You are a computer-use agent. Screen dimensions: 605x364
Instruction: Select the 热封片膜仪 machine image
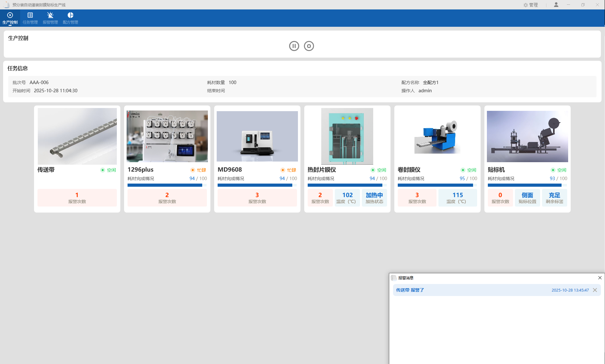tap(347, 136)
